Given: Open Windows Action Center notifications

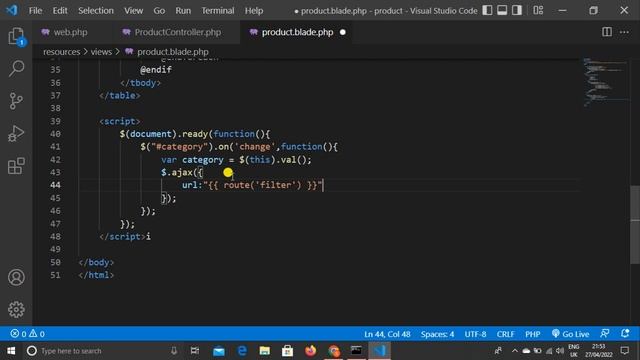Looking at the screenshot, I should [624, 351].
